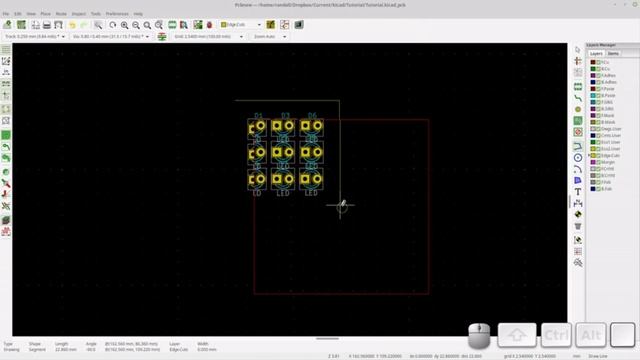Select the Draw circle tool
Image resolution: width=640 pixels, height=360 pixels.
pyautogui.click(x=578, y=158)
